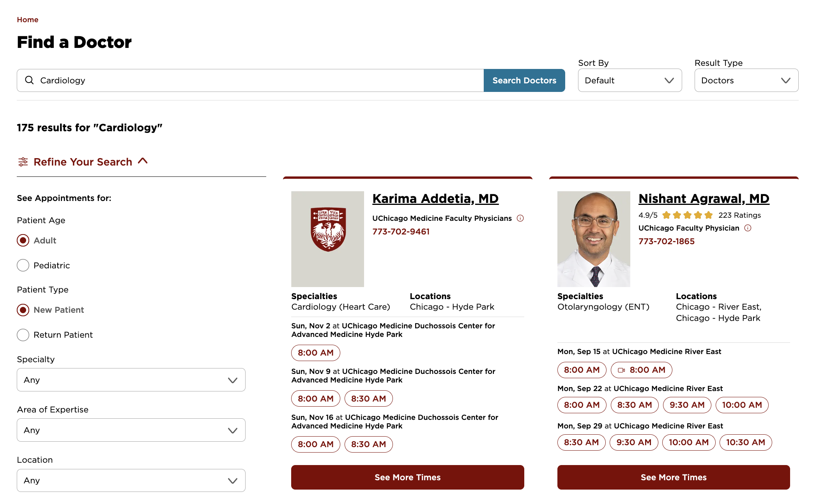Click Search Doctors button
817x504 pixels.
coord(524,80)
